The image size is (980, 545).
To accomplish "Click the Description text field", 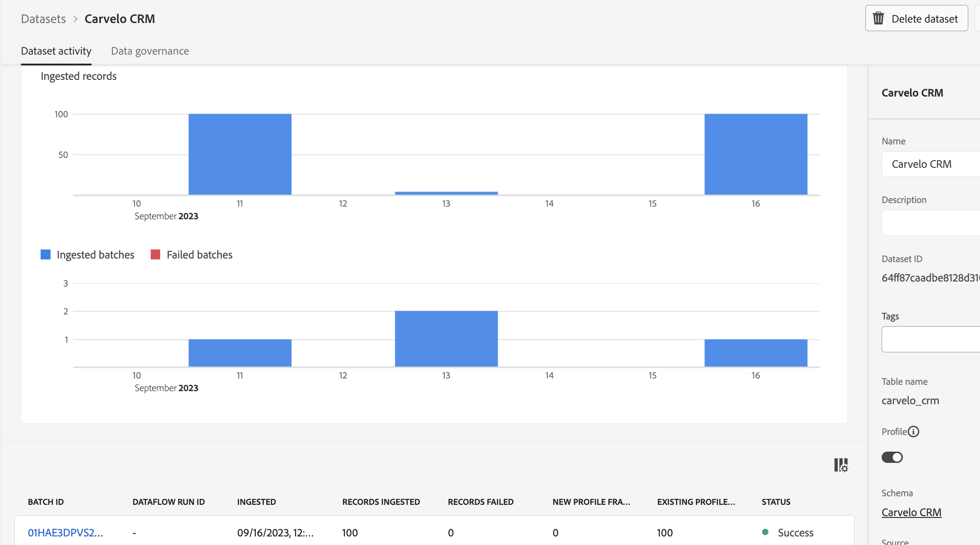I will (x=931, y=223).
